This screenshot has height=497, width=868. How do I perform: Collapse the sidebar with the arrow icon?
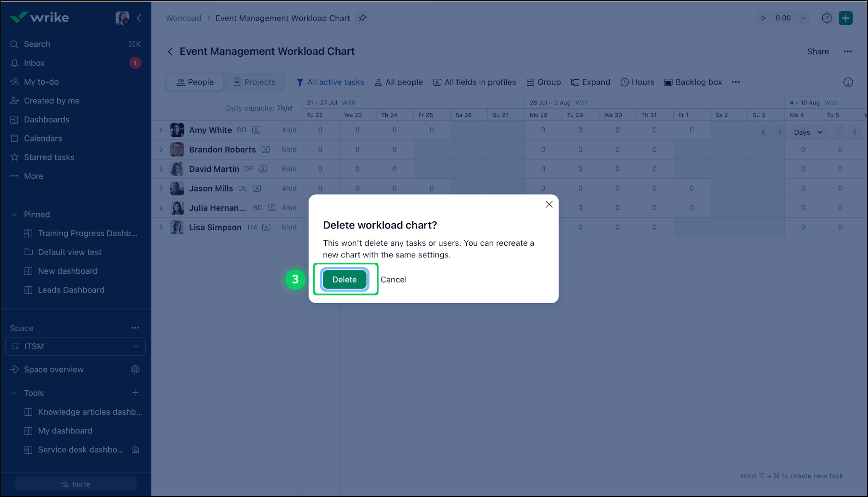139,18
